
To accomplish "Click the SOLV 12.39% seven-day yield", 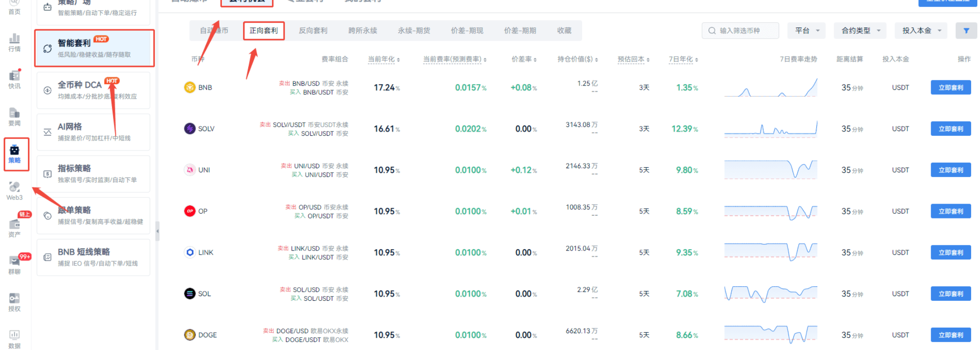I will [x=685, y=129].
